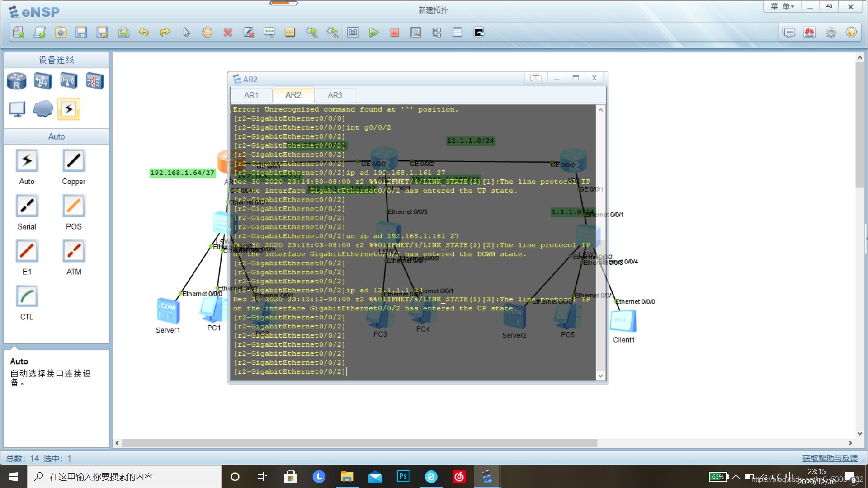Open the 获取帮助与反馈 link
Viewport: 868px width, 488px height.
coord(830,458)
